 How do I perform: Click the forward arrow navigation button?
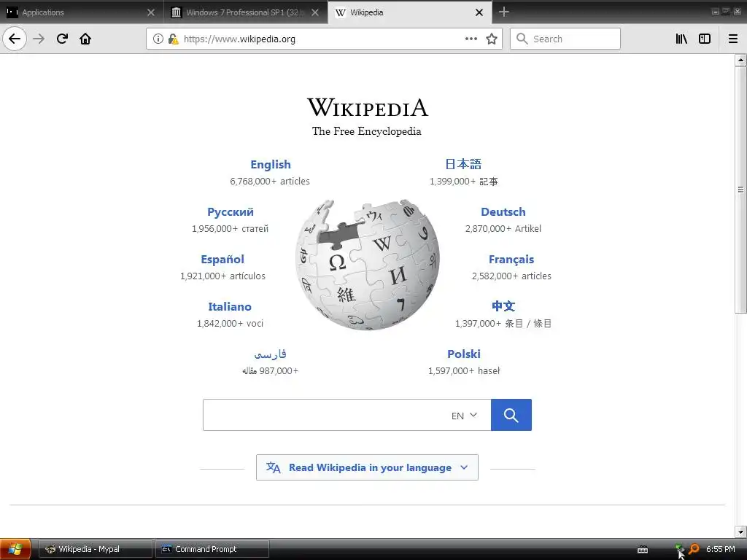(39, 39)
